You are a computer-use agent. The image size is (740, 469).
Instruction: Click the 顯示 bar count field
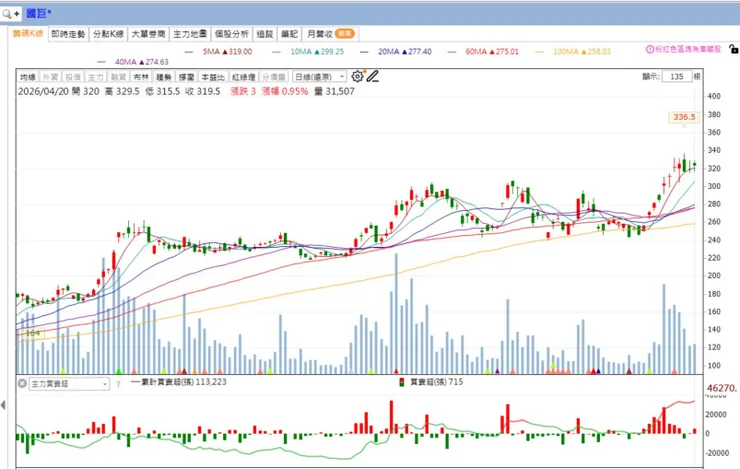677,76
